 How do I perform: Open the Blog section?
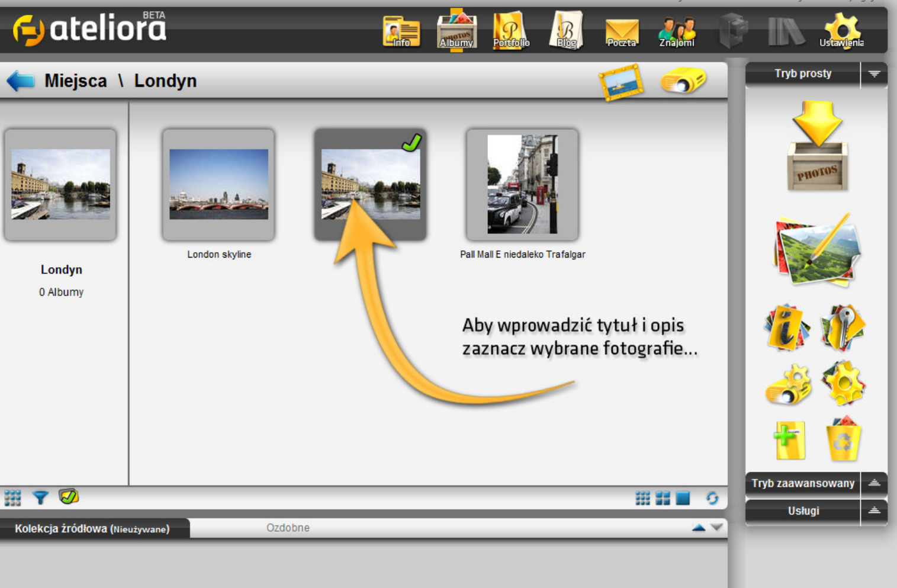click(x=566, y=30)
